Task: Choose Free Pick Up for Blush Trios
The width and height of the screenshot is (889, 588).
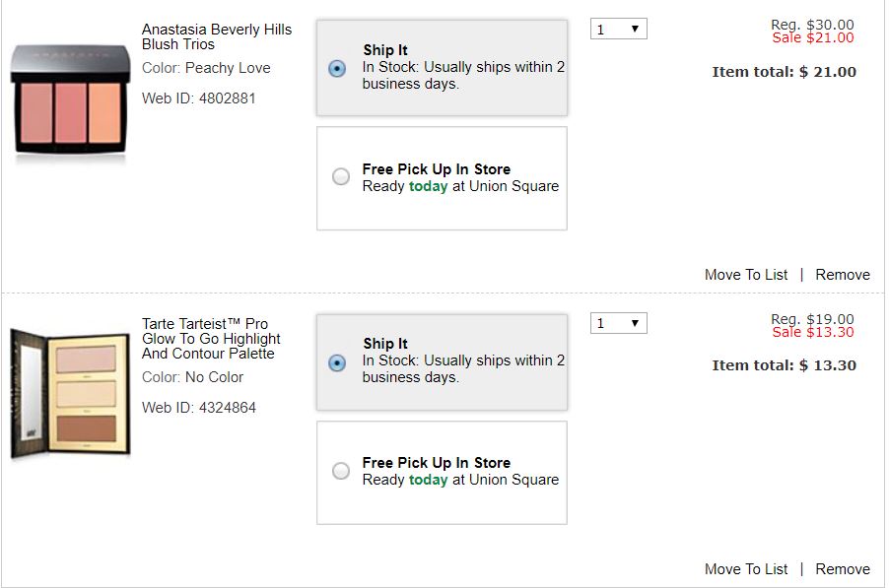Action: [x=341, y=176]
